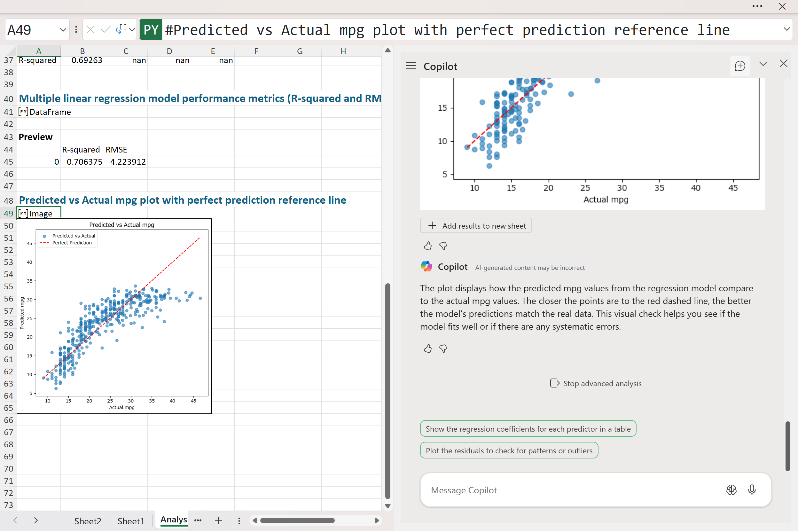Select the regression coefficients table suggestion
The height and width of the screenshot is (532, 798).
click(528, 429)
